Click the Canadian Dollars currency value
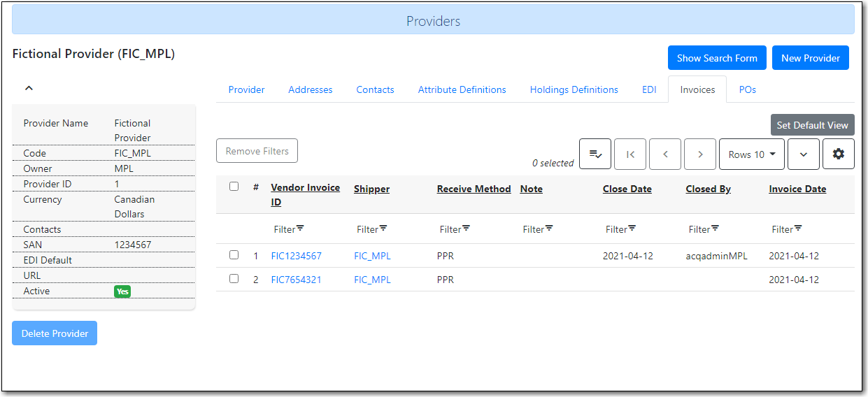 tap(135, 207)
